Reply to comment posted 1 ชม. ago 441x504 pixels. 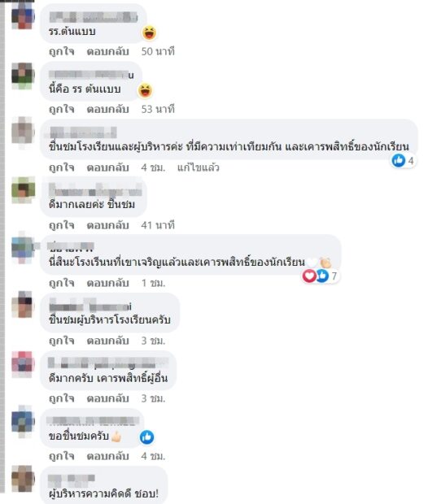pyautogui.click(x=107, y=283)
